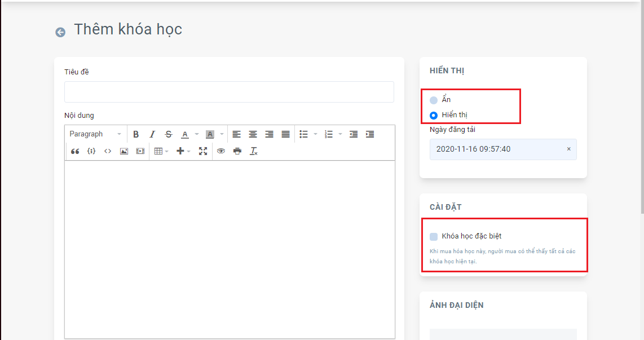Screen dimensions: 644x340
Task: Clear the text formatting
Action: pos(254,151)
